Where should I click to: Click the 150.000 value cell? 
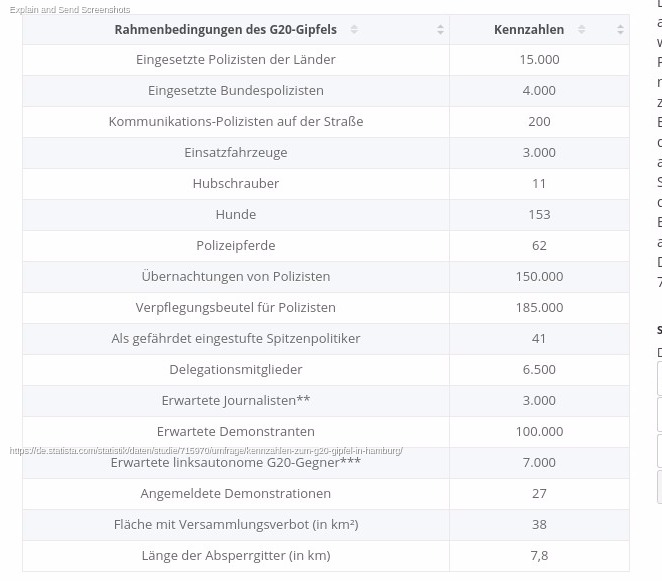point(539,277)
